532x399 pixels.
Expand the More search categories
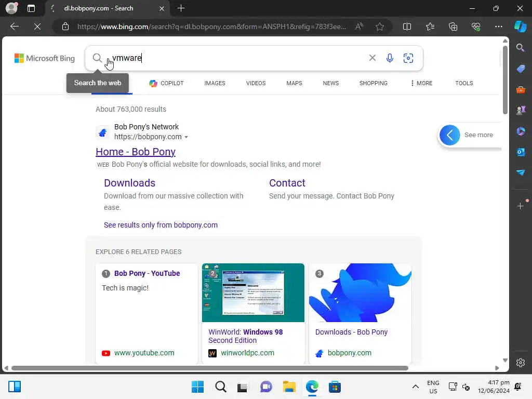point(421,83)
